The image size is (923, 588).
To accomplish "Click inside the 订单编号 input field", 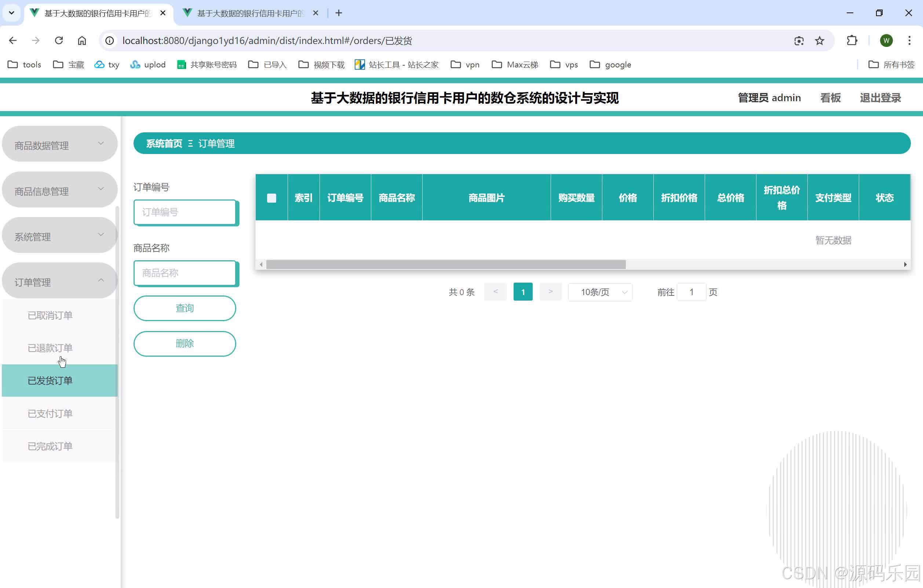I will [185, 212].
